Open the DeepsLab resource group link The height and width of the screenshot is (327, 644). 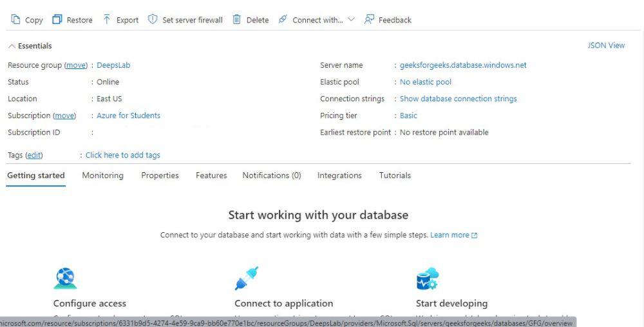click(113, 65)
